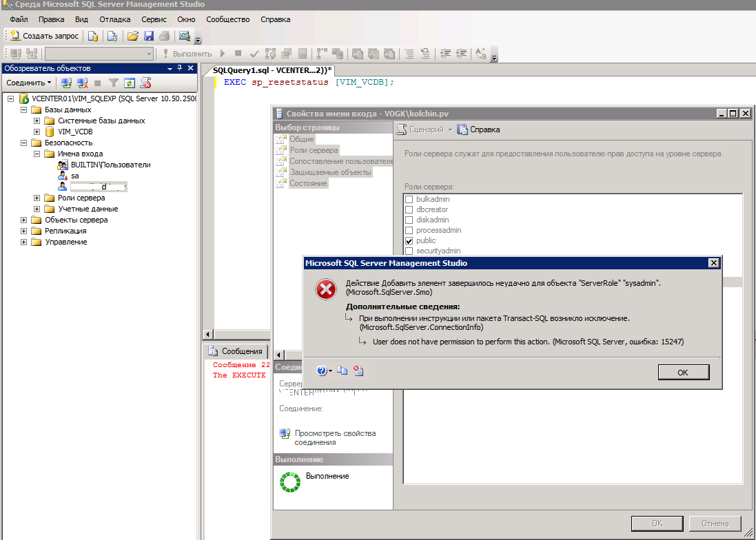Open the Activity Monitor toolbar icon
Screen dimensions: 756x540
pos(184,36)
